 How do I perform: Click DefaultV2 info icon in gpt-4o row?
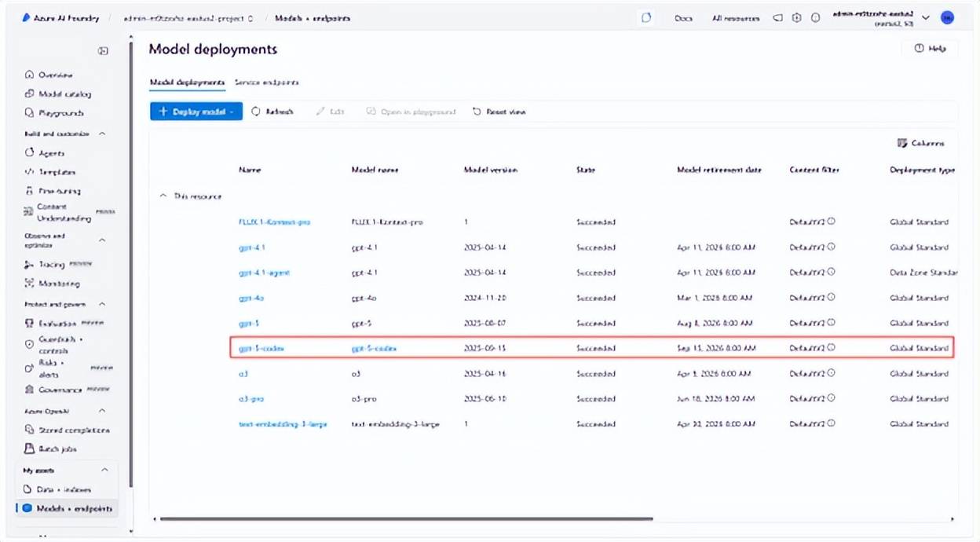[x=831, y=298]
